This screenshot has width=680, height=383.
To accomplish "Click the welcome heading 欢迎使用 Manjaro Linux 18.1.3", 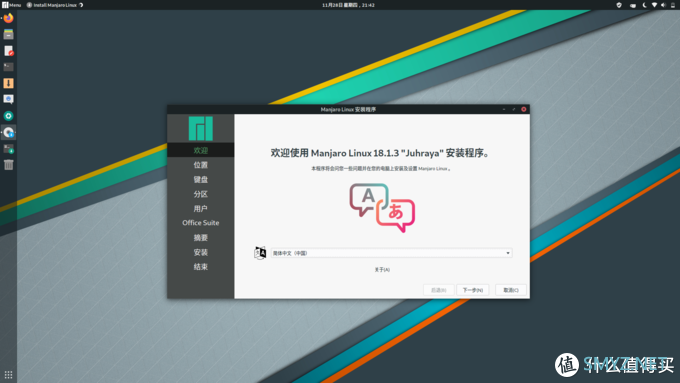I will click(x=380, y=153).
